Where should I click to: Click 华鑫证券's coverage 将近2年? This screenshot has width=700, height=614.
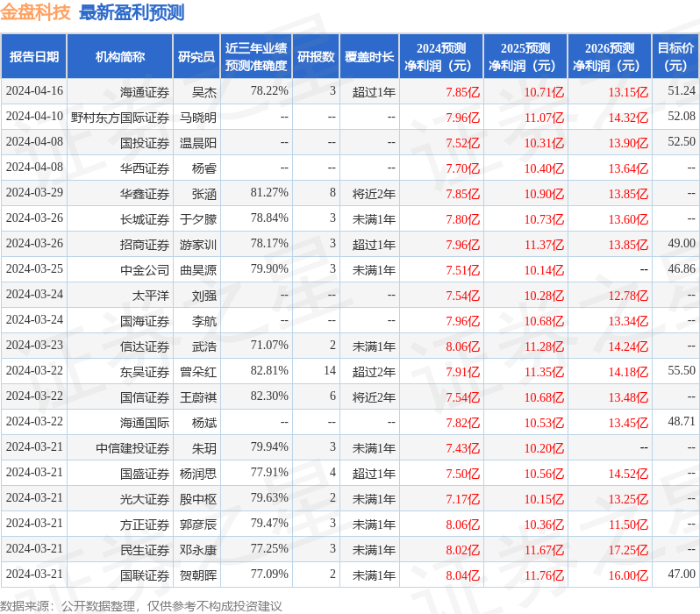tap(374, 194)
